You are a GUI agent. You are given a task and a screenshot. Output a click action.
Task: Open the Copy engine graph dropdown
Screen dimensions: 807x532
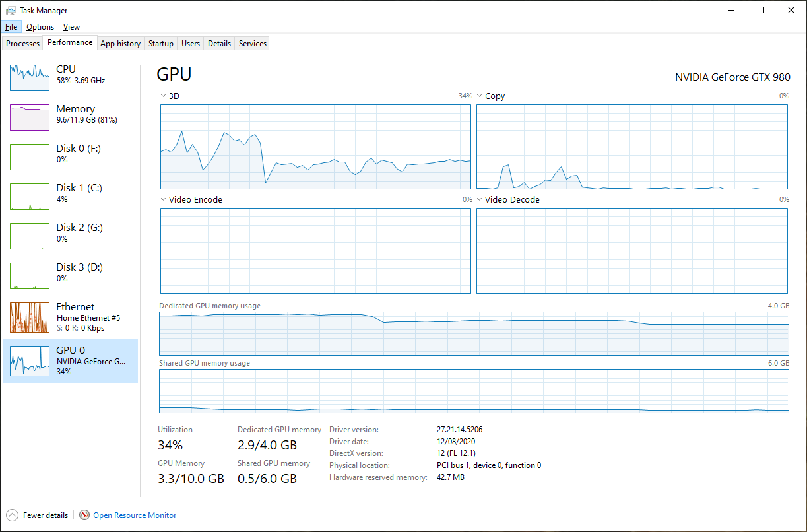pos(480,96)
